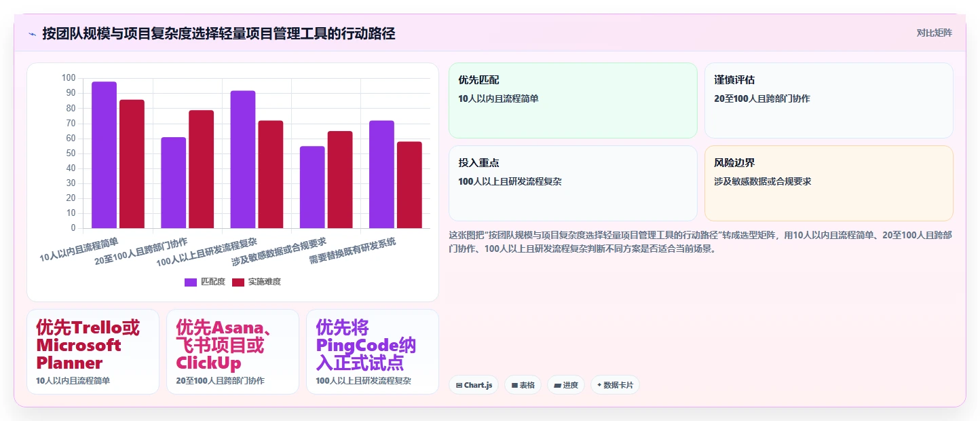Viewport: 980px width, 421px height.
Task: Click 涉及敏感数据或合规要求 text in 风险边界 card
Action: [x=763, y=181]
